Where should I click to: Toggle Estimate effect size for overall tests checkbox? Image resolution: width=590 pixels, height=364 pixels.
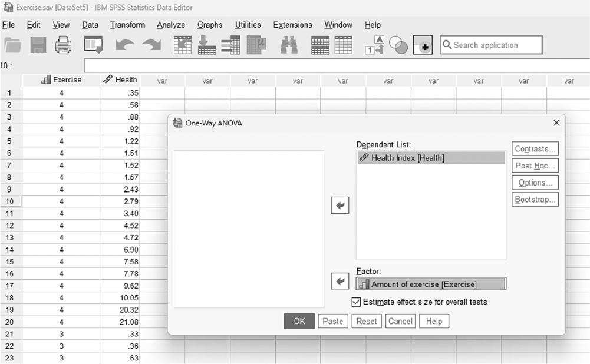coord(356,302)
